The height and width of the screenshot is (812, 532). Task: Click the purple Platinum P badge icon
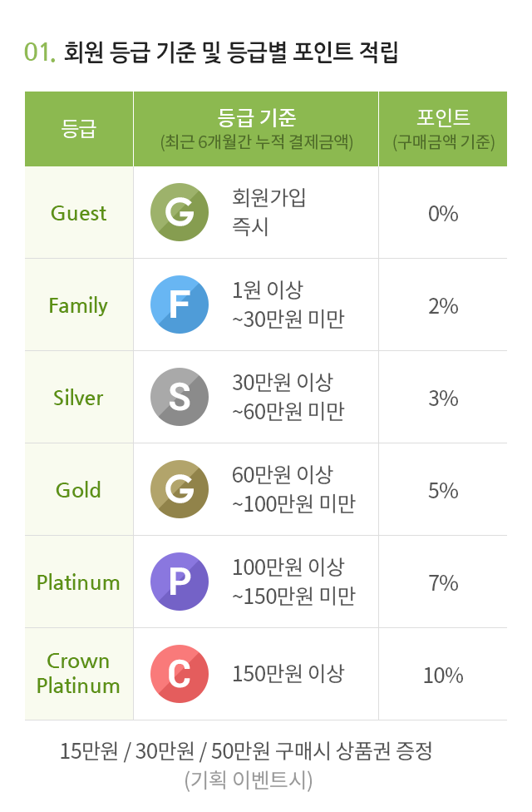tap(180, 582)
